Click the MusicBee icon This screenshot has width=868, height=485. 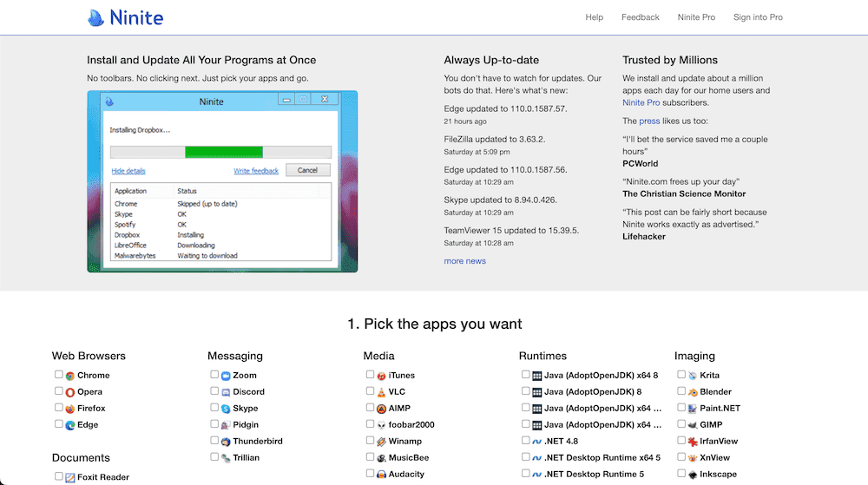pos(381,458)
